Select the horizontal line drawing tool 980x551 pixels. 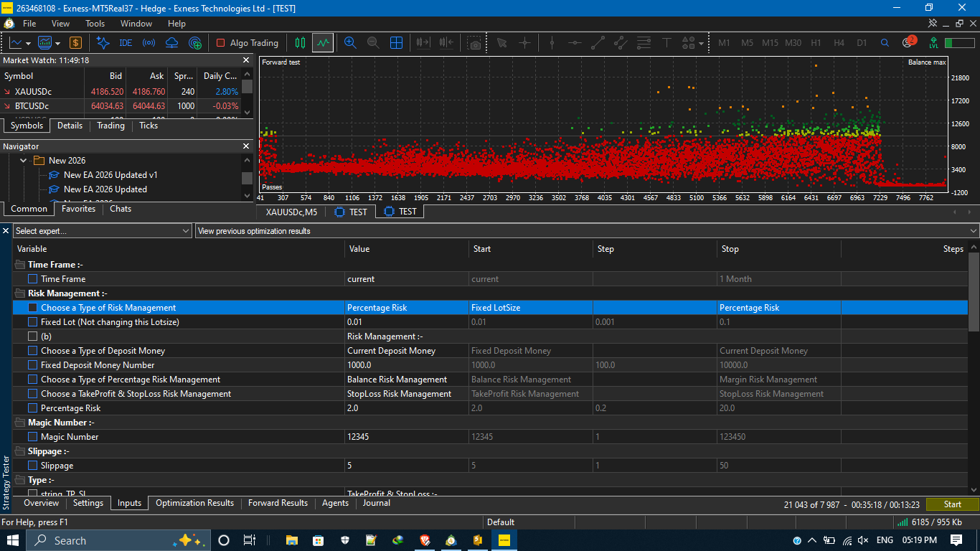pos(575,43)
